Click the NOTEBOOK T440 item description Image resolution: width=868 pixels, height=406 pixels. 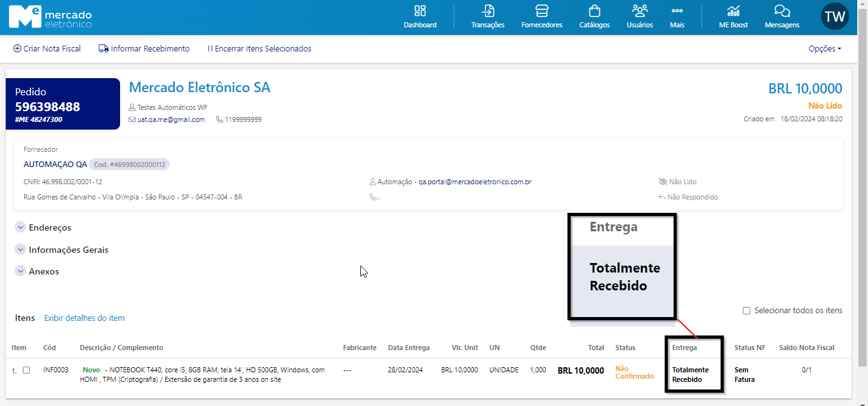pyautogui.click(x=202, y=375)
